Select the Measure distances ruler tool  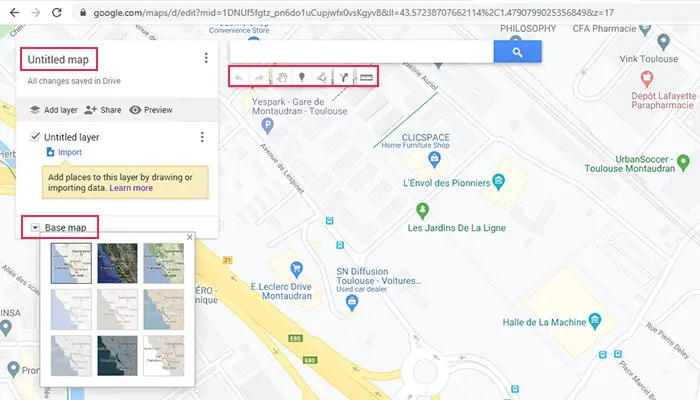click(366, 77)
